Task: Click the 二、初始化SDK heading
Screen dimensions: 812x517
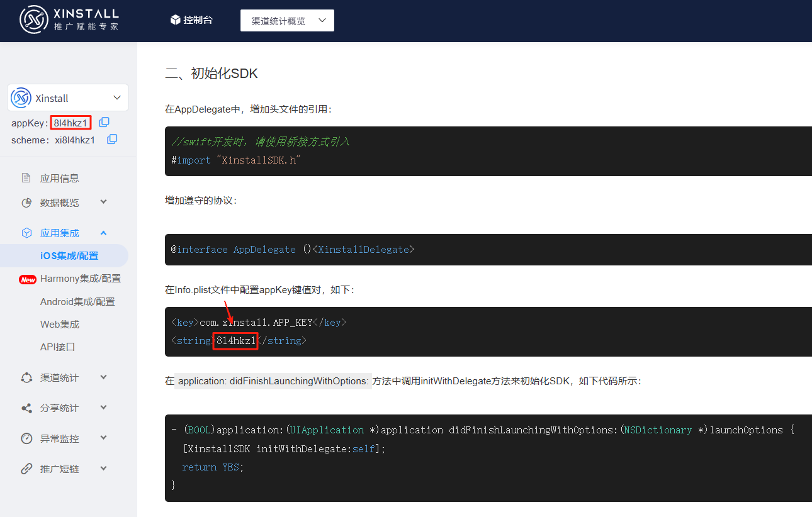Action: (211, 74)
